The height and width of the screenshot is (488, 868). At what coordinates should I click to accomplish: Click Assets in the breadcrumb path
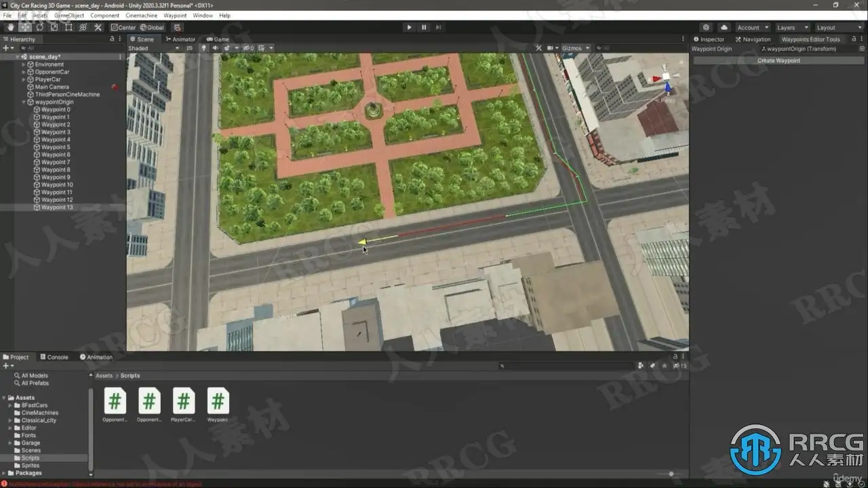pyautogui.click(x=104, y=375)
